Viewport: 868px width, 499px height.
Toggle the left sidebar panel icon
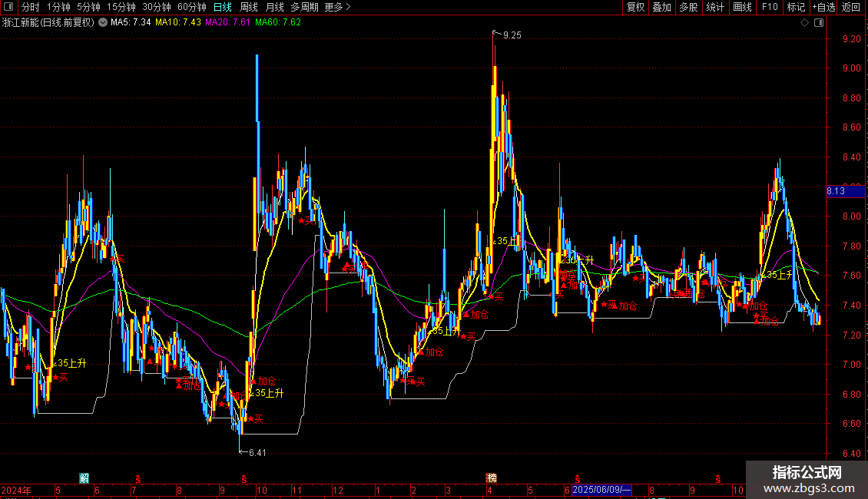pyautogui.click(x=8, y=7)
